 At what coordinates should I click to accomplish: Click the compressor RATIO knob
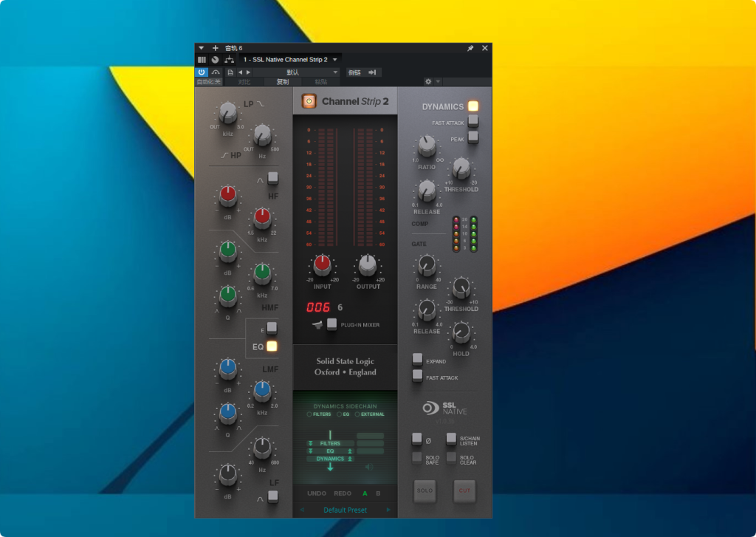(427, 146)
